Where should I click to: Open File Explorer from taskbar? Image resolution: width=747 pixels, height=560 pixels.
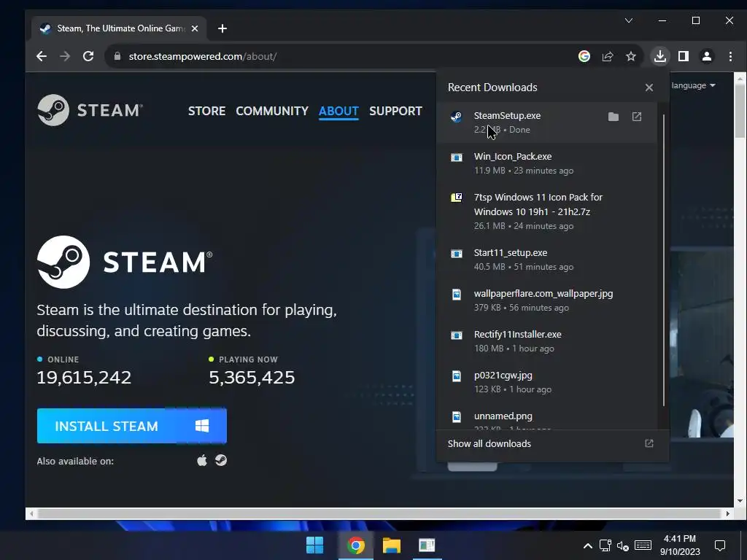(x=392, y=545)
